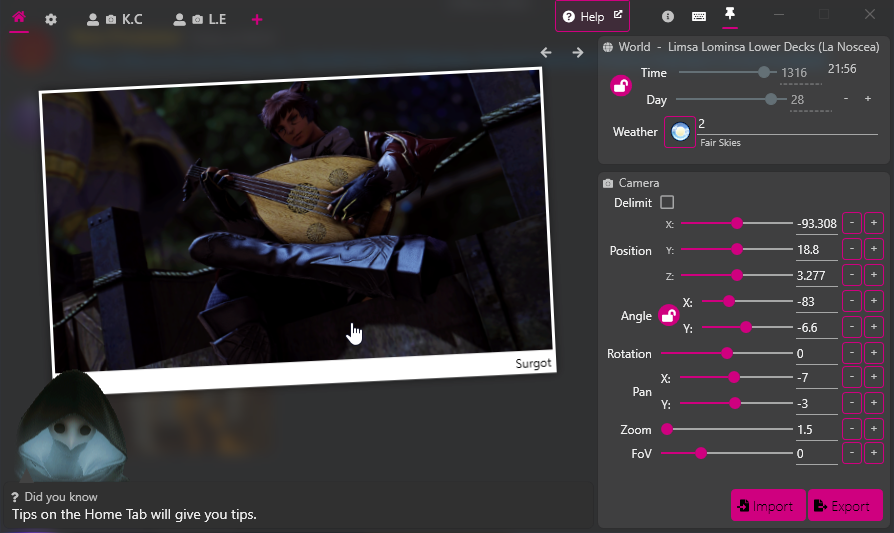The width and height of the screenshot is (894, 533).
Task: Open the Fair Skies weather selector
Action: 680,132
